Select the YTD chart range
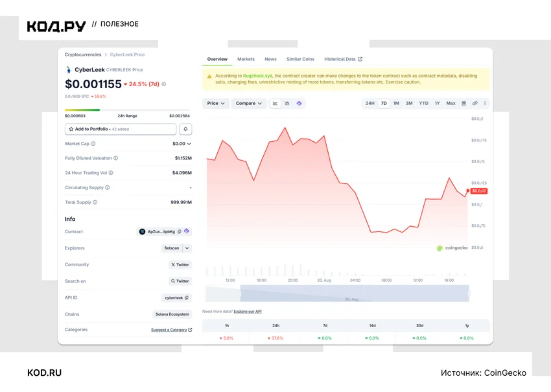Screen dimensions: 551x392 click(423, 103)
